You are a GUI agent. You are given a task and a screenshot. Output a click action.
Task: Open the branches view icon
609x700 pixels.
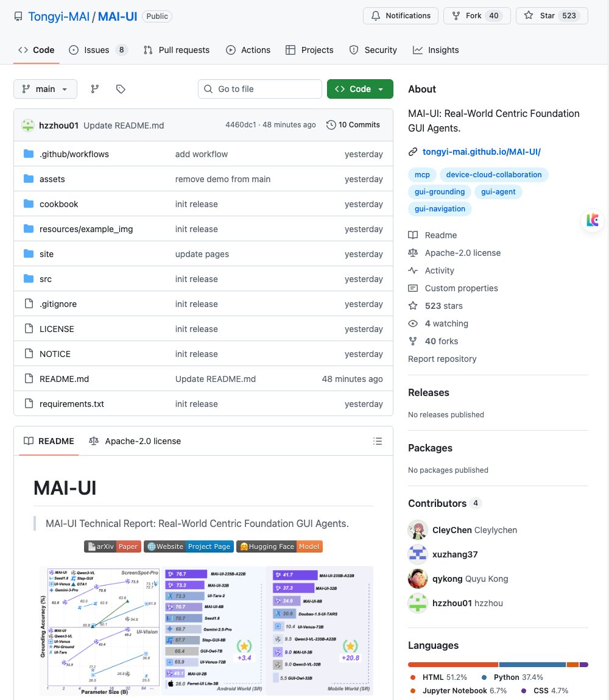coord(94,89)
